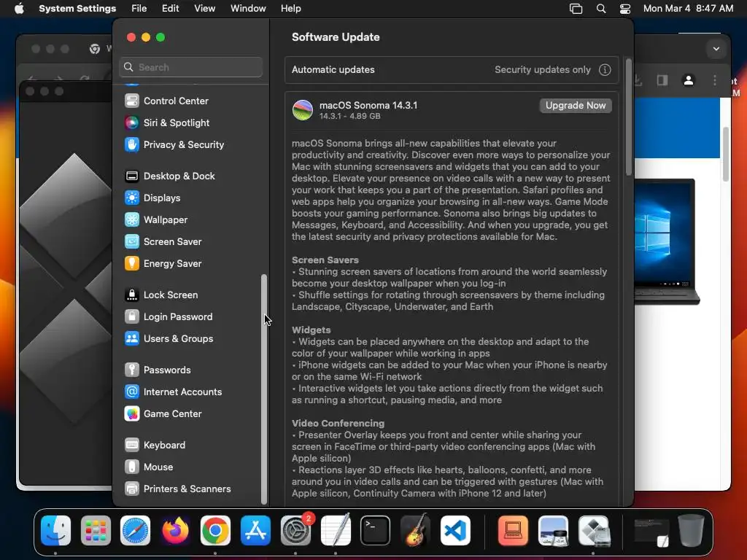Open Finder from the Dock

pos(55,531)
